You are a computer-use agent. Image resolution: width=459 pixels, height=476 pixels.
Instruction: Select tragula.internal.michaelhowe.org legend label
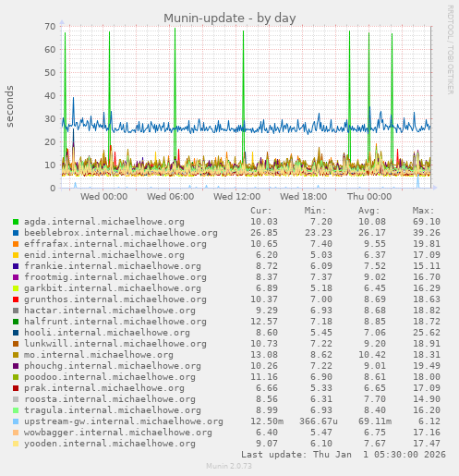coord(113,410)
